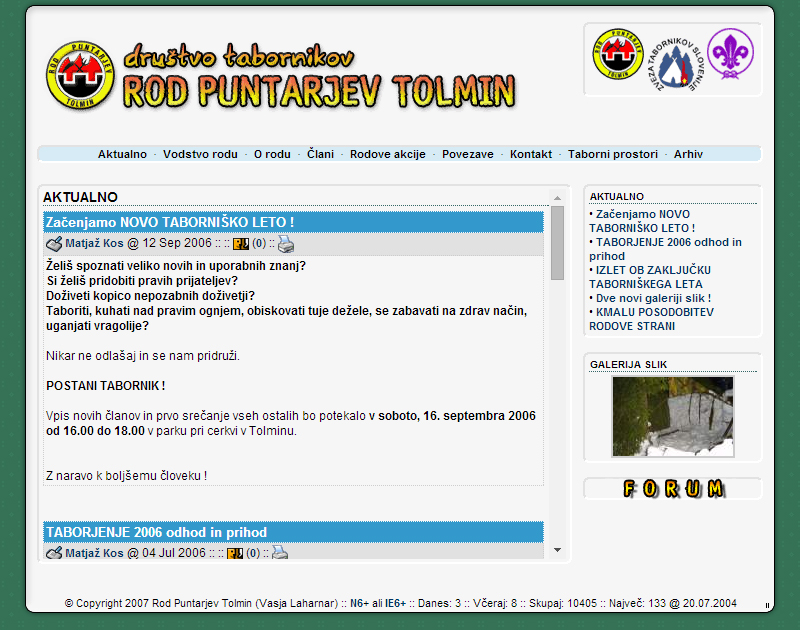The height and width of the screenshot is (630, 800).
Task: Click the FORUM banner link
Action: point(673,489)
